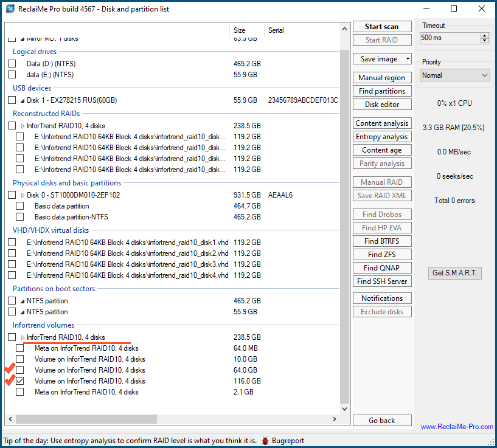Select the infortrend_raid10_disk1.vhd row
Viewport: 497px width, 448px height.
173,243
